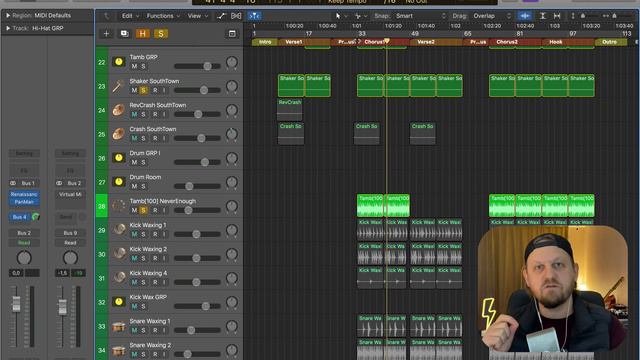The width and height of the screenshot is (640, 360).
Task: Unmute the Crash SouthTown track
Action: tap(134, 138)
